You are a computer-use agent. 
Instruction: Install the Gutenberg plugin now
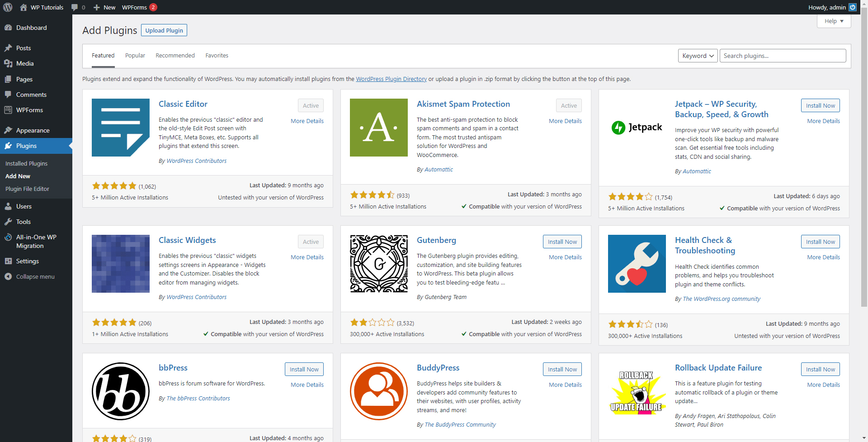coord(562,242)
